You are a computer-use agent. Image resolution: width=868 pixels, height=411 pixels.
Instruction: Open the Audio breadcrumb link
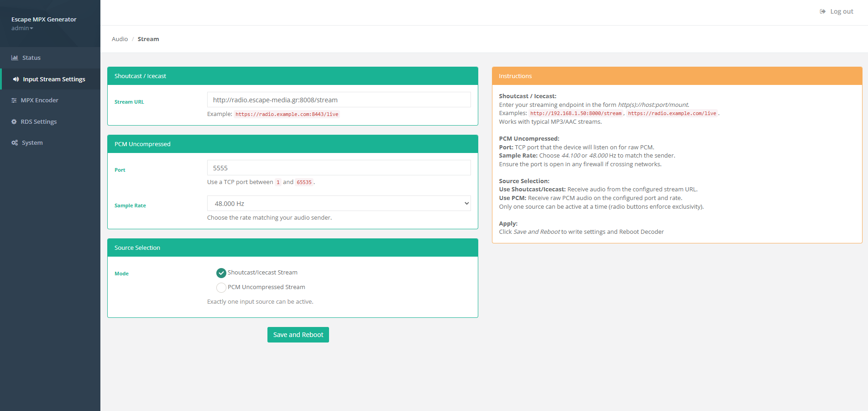pos(120,39)
